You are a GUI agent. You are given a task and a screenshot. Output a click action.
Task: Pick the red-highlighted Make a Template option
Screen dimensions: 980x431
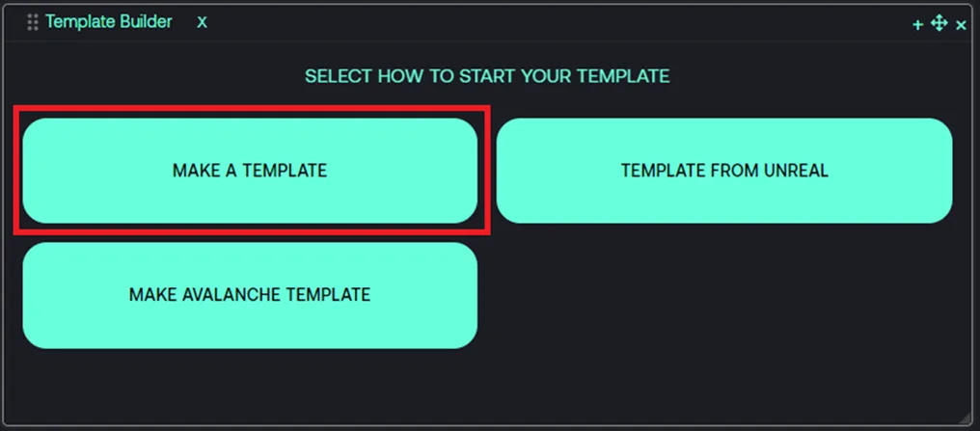[250, 171]
